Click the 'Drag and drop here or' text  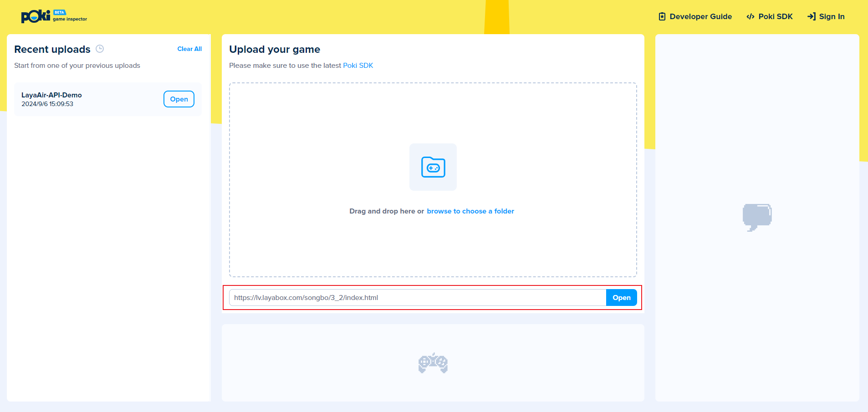[x=386, y=211]
